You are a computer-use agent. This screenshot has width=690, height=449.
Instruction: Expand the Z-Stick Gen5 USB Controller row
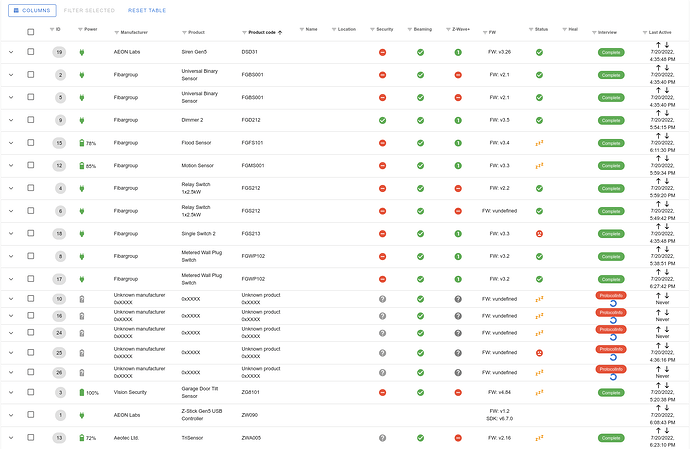tap(11, 415)
